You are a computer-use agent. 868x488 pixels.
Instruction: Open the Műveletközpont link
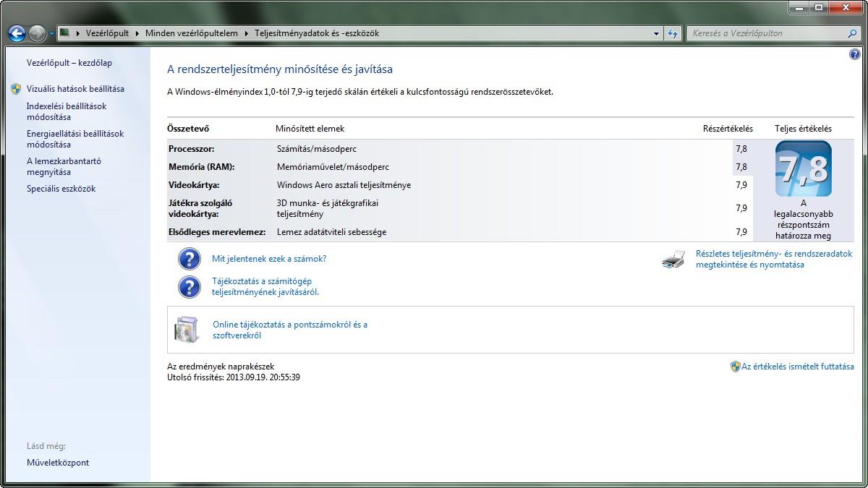click(x=58, y=463)
